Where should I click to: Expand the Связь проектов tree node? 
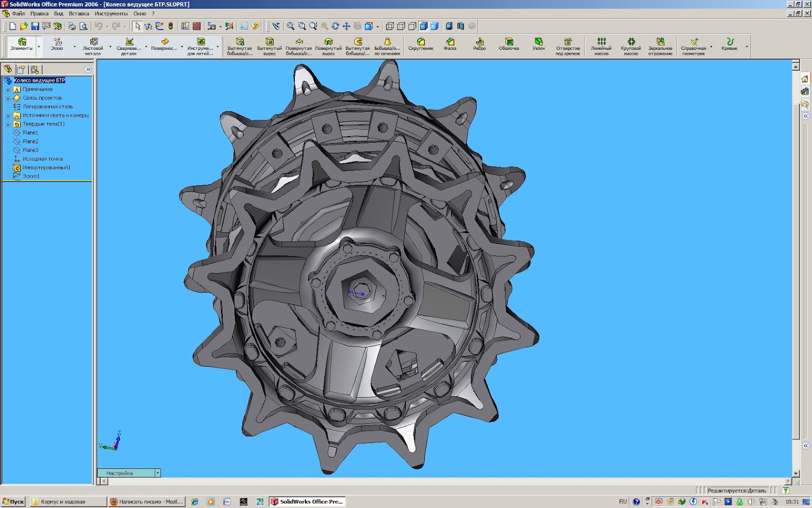click(8, 98)
